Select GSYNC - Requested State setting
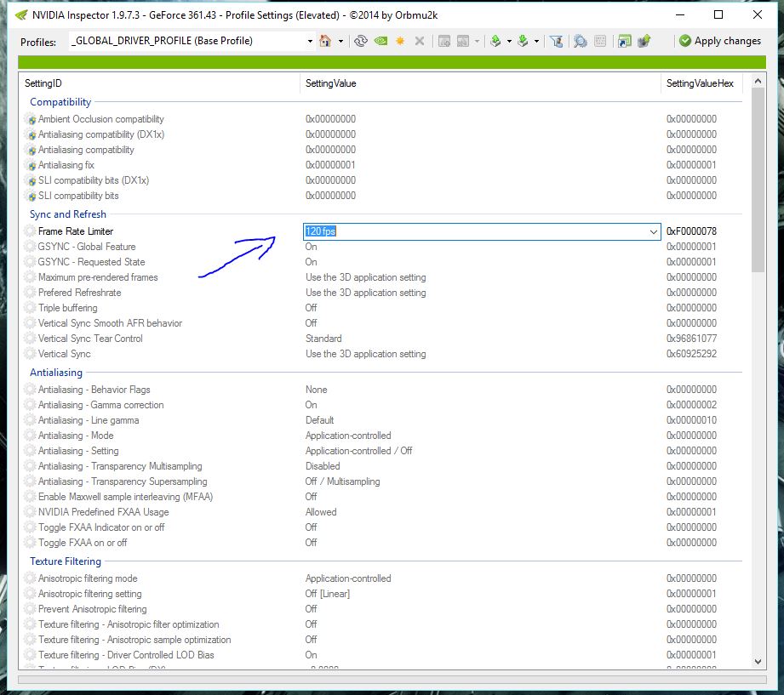The image size is (784, 695). point(91,262)
